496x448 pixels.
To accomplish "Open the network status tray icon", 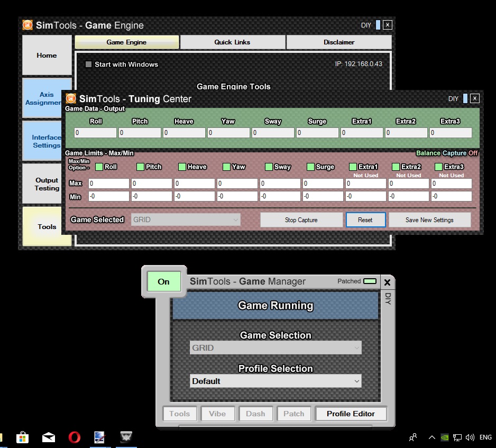I will point(457,437).
